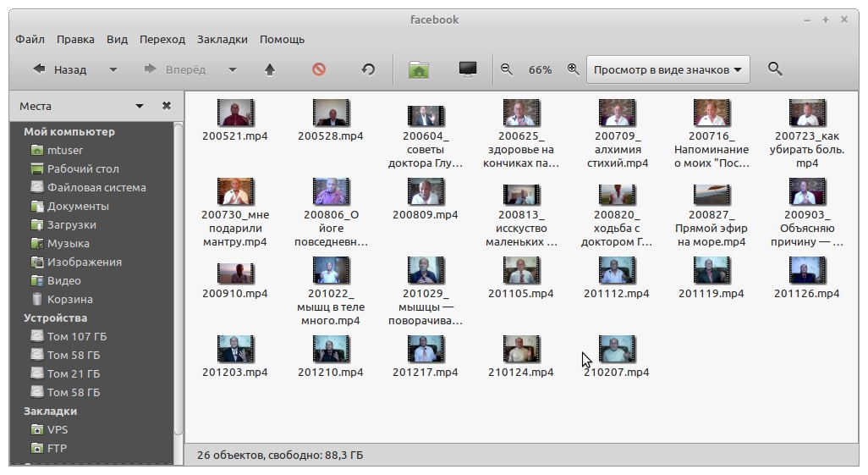Open the icon view mode dropdown
868x475 pixels.
coord(668,69)
